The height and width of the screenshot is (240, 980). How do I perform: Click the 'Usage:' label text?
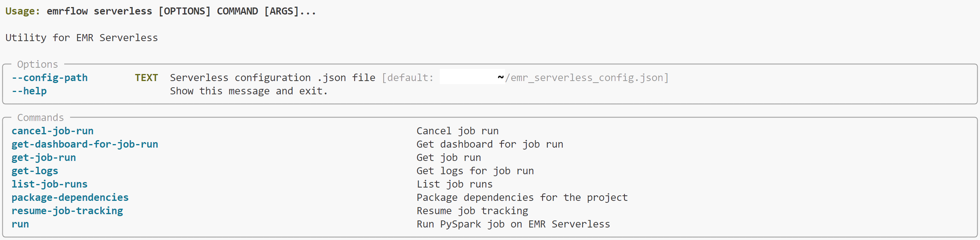click(23, 11)
